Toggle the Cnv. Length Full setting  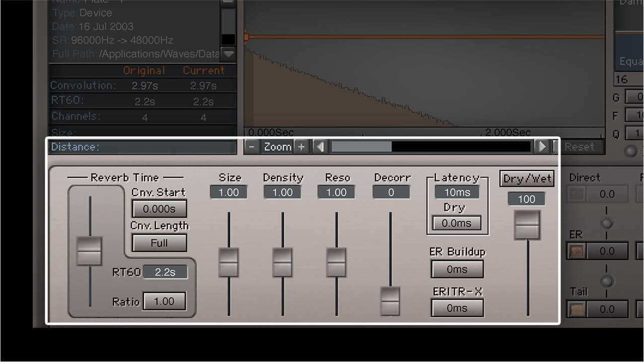click(158, 243)
